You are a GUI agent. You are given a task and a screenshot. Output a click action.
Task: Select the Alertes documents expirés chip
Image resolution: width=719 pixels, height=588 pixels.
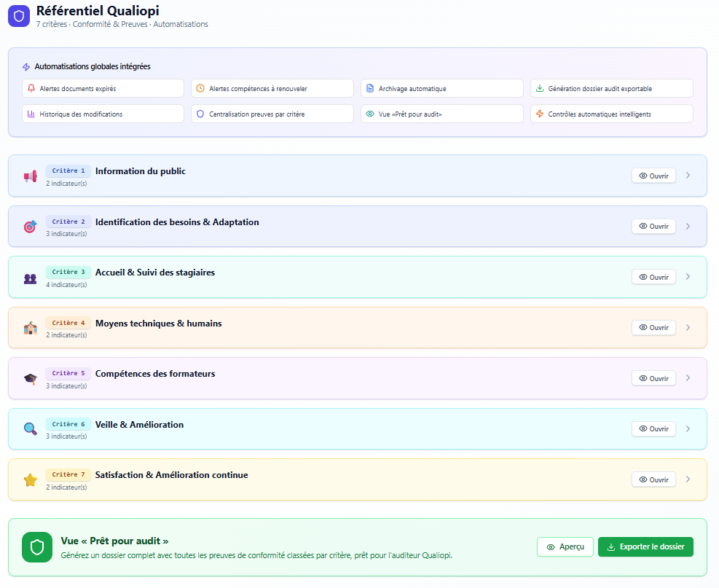[x=103, y=88]
